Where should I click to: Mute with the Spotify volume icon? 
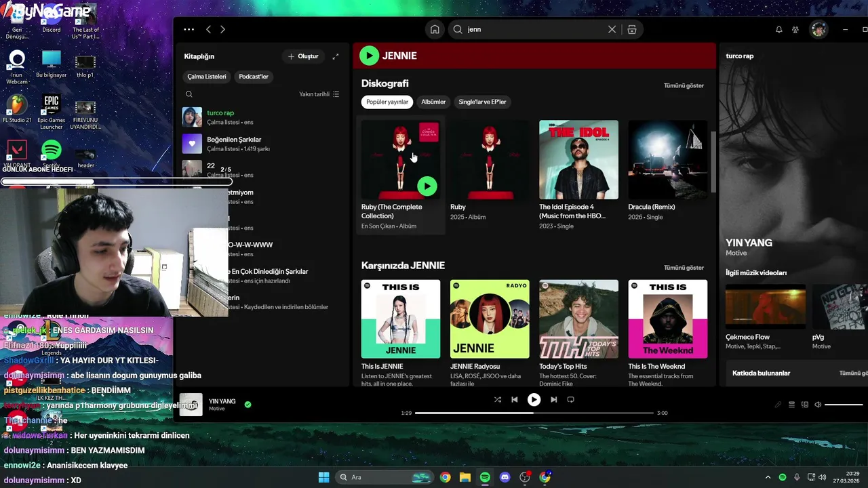tap(818, 405)
